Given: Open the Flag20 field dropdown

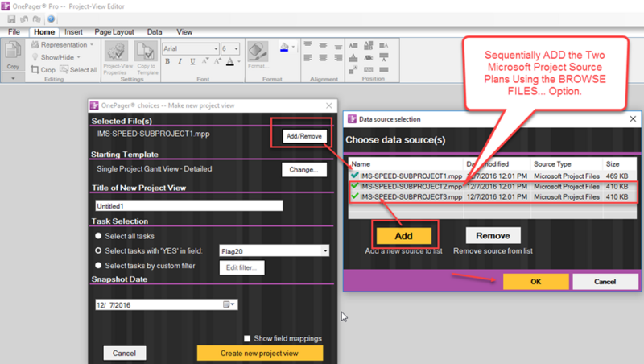Looking at the screenshot, I should (x=325, y=250).
